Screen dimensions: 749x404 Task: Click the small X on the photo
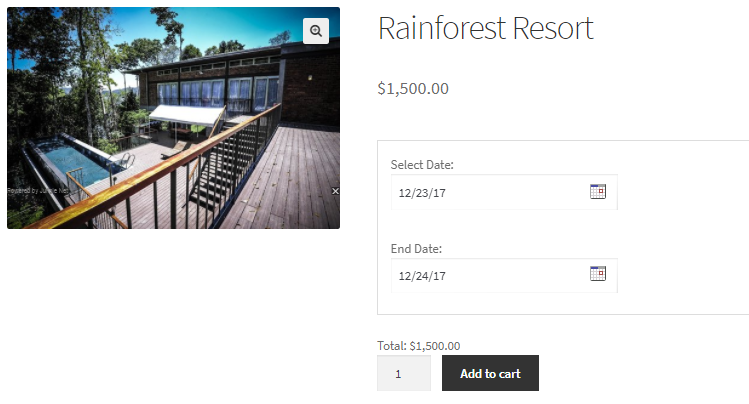pos(335,190)
